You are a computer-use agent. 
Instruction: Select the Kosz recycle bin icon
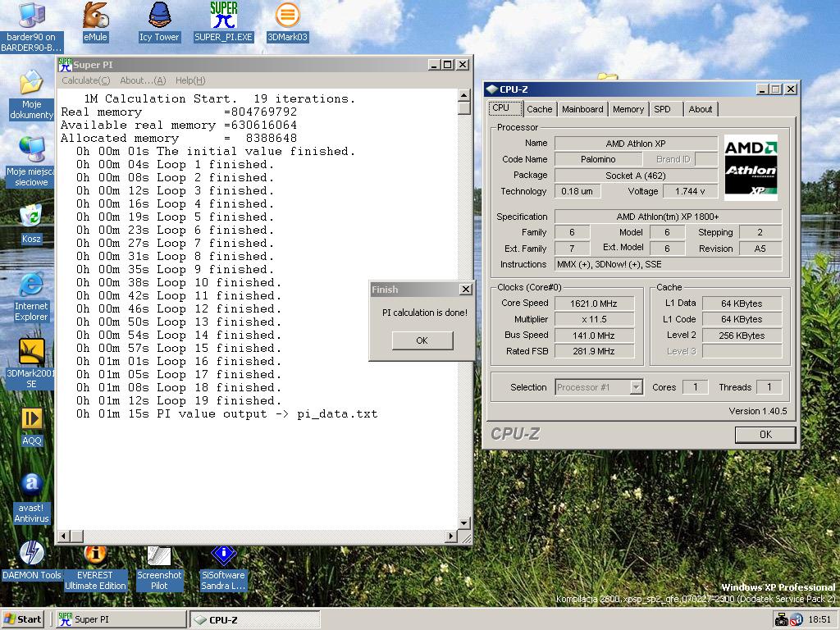[x=31, y=224]
